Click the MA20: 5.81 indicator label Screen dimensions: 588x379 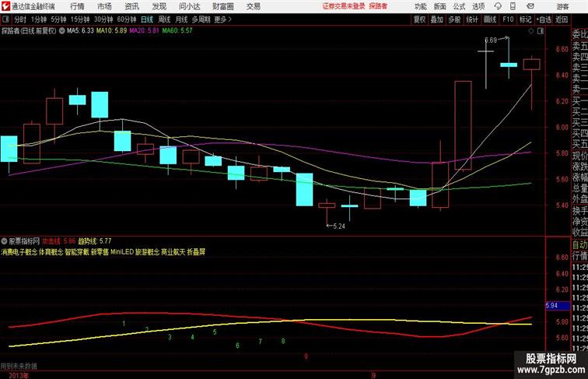(x=145, y=31)
